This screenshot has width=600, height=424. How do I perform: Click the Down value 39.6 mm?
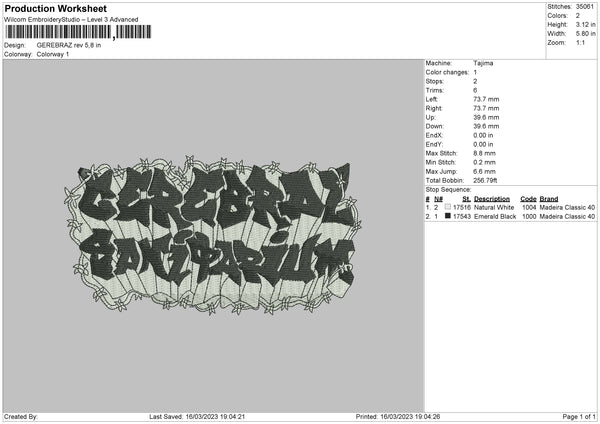486,126
